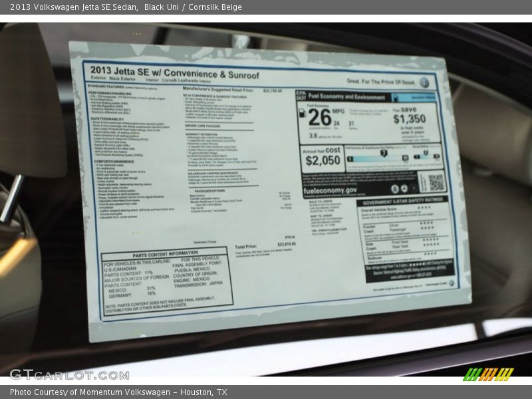Click the 'Great. For The Price Of Good.' slogan
Screen dimensions: 532x399
pyautogui.click(x=380, y=81)
